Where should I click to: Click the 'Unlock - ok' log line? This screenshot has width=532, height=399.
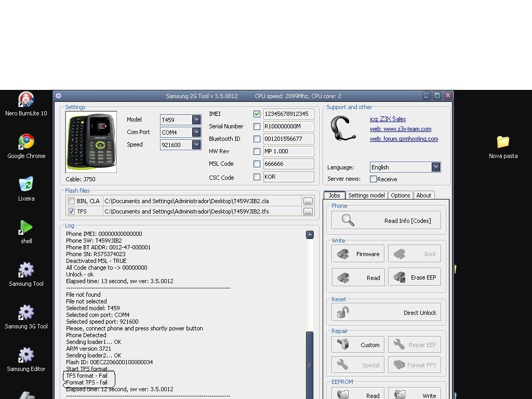[x=79, y=274]
